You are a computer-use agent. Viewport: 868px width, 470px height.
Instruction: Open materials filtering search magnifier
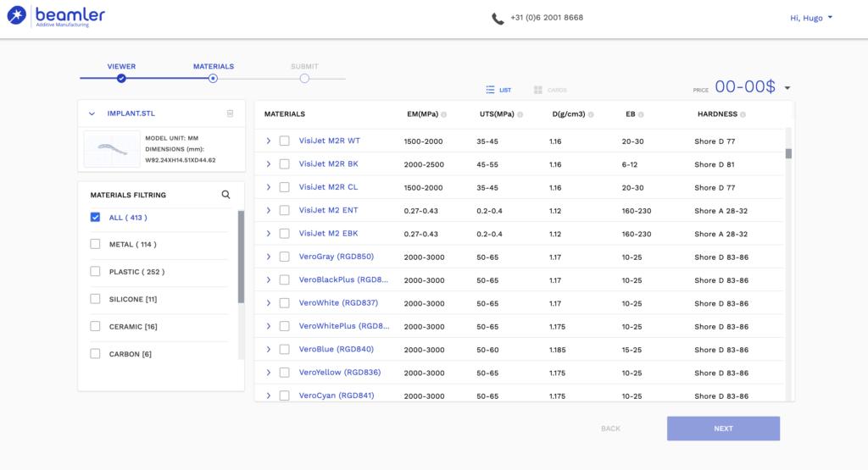(x=225, y=195)
